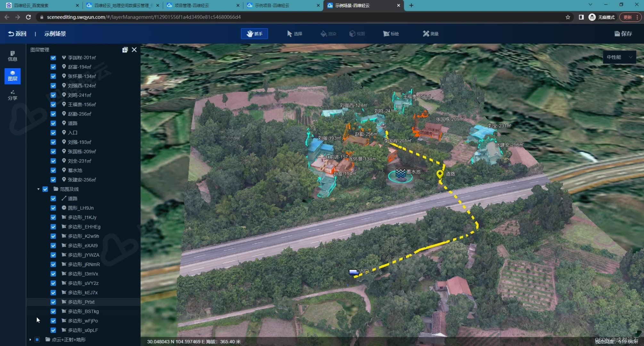The width and height of the screenshot is (644, 346).
Task: Click the 更新 browser update button
Action: [631, 17]
